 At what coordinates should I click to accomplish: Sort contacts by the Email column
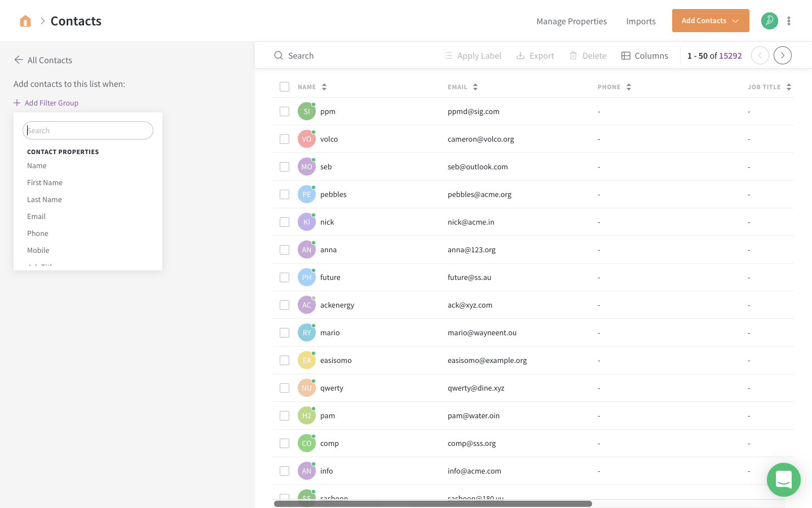475,86
